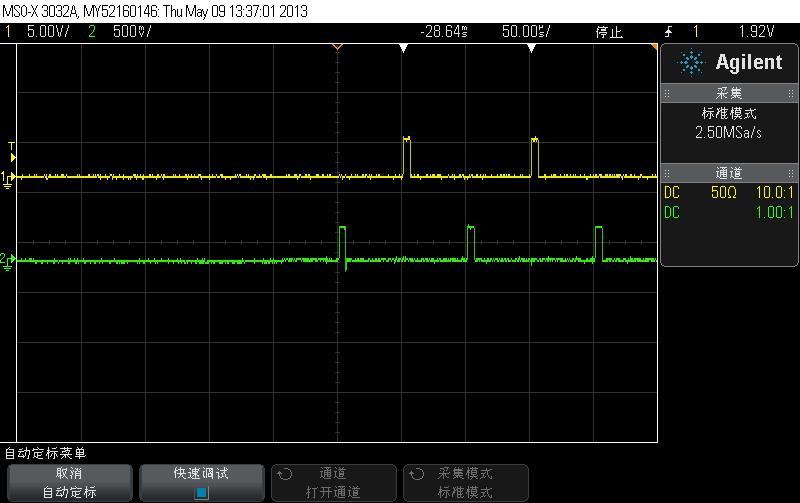
Task: Click channel 2 green DC coupling label
Action: (672, 212)
